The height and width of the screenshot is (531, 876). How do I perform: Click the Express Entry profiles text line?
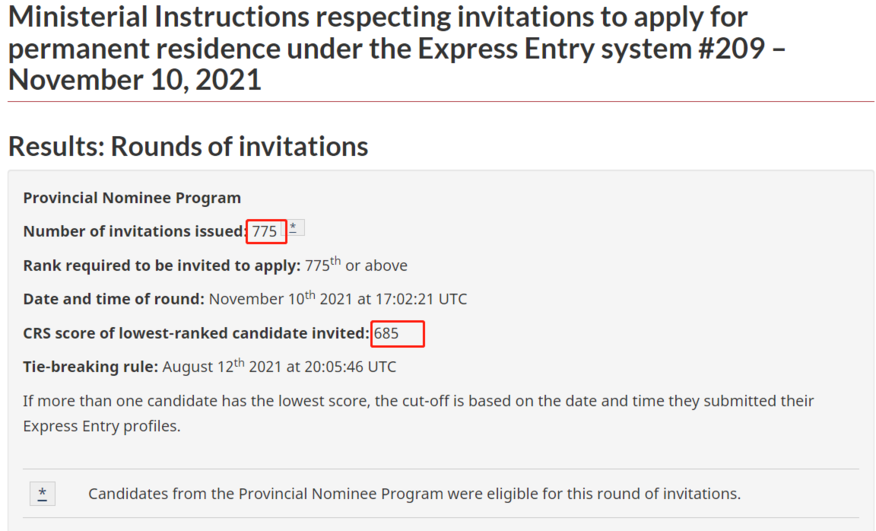click(x=102, y=426)
